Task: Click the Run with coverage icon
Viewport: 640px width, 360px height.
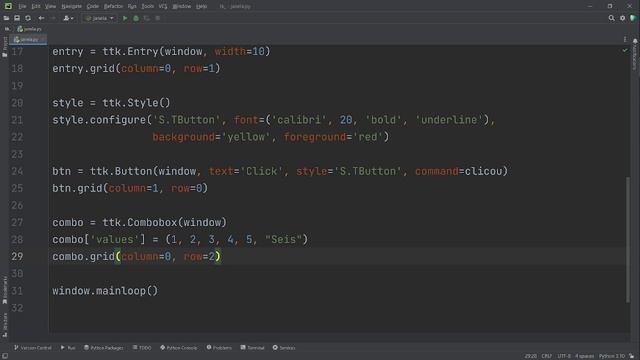Action: (147, 18)
